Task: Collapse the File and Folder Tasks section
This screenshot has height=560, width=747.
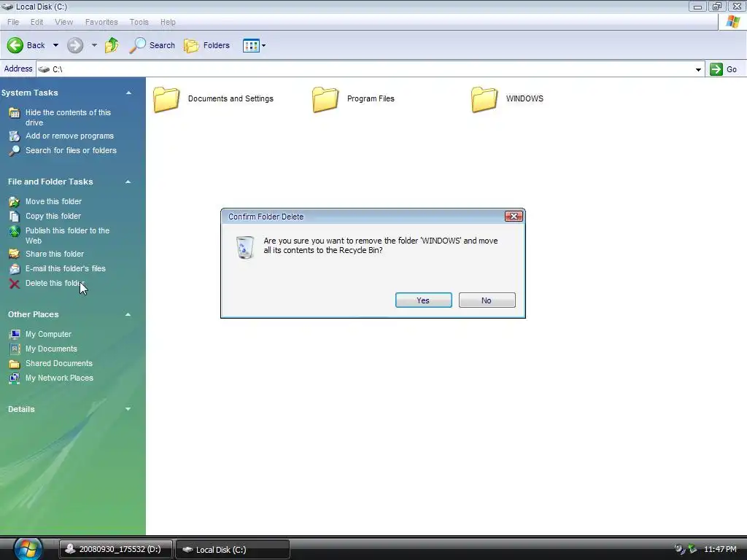Action: click(x=128, y=182)
